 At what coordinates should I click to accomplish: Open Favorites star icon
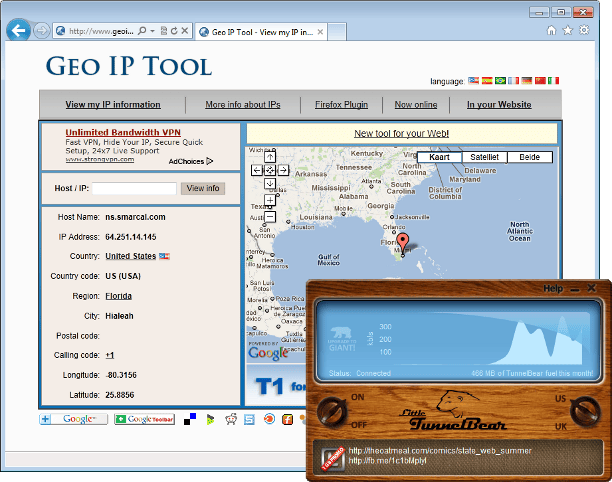(x=568, y=30)
